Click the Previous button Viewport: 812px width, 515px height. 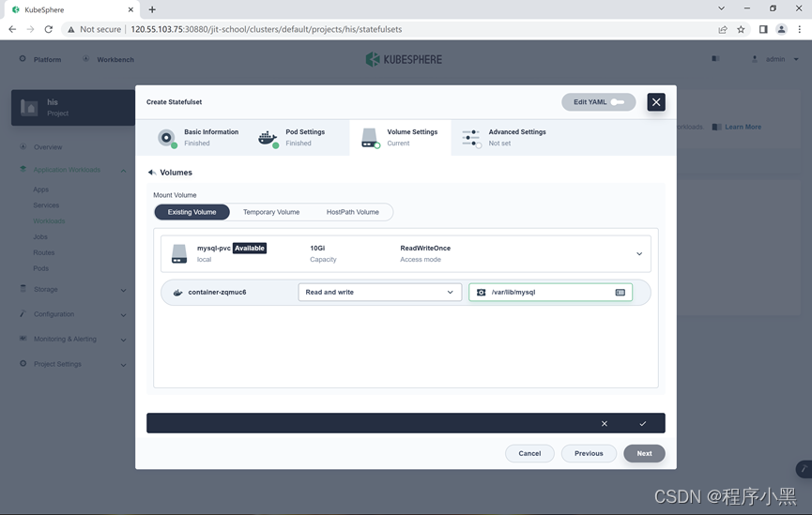[x=589, y=453]
